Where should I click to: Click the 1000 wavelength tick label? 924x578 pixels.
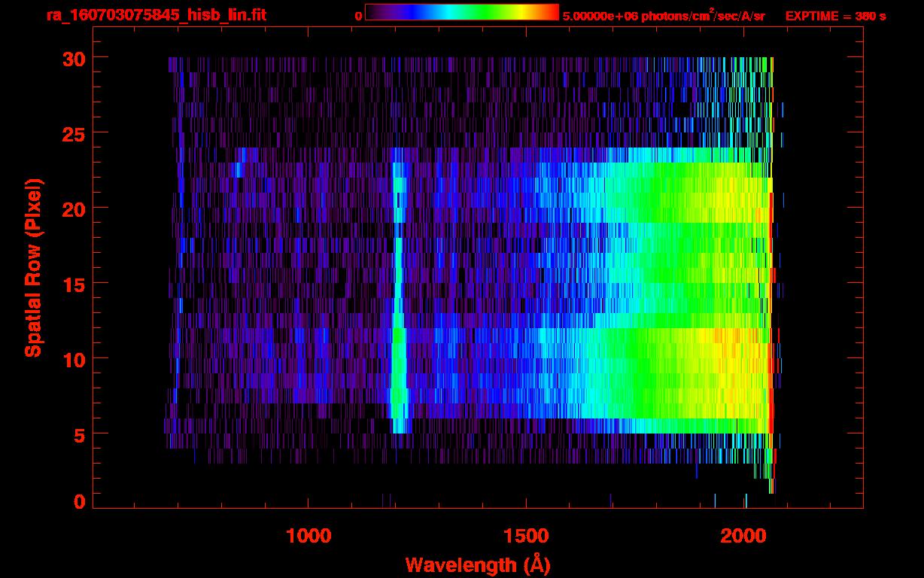[309, 536]
